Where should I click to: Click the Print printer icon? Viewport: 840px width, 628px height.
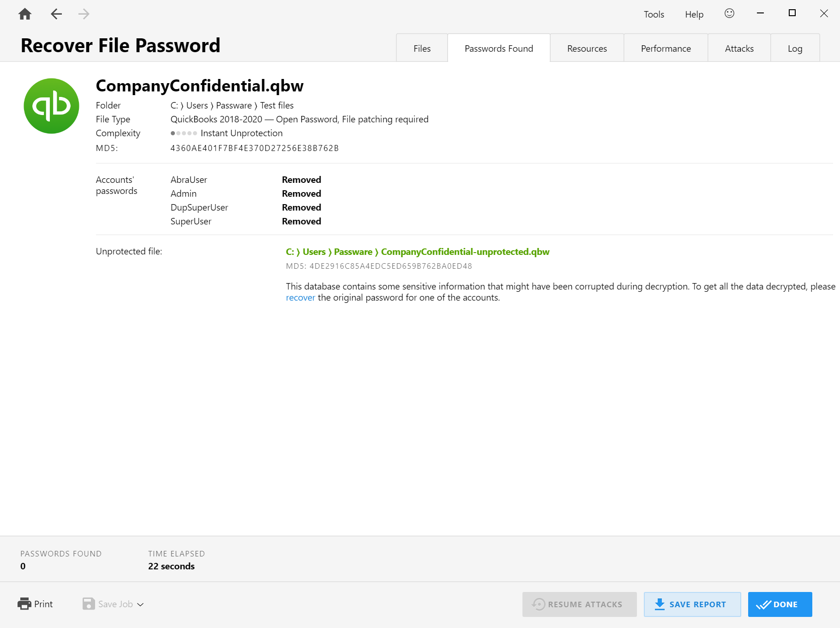[x=24, y=604]
